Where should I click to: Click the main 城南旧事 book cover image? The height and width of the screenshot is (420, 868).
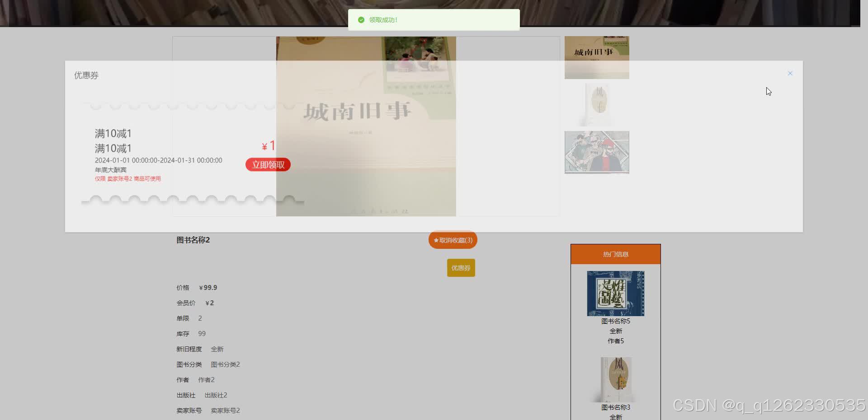(366, 126)
